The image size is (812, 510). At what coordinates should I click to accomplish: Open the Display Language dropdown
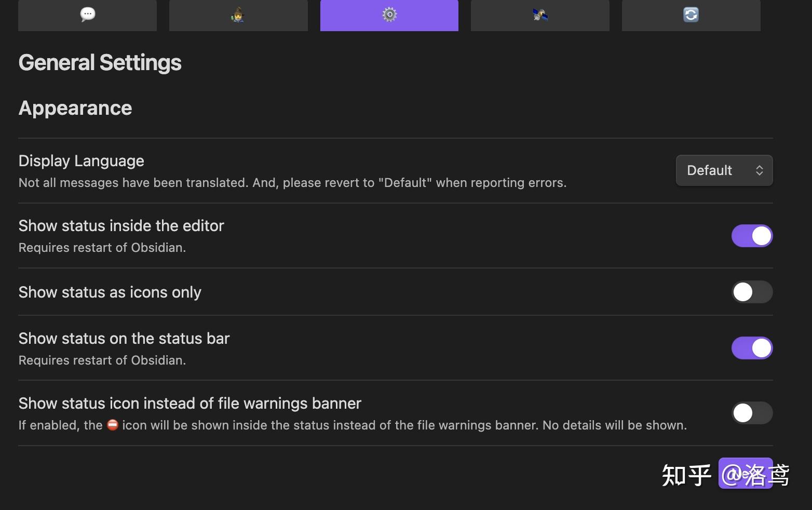tap(724, 170)
